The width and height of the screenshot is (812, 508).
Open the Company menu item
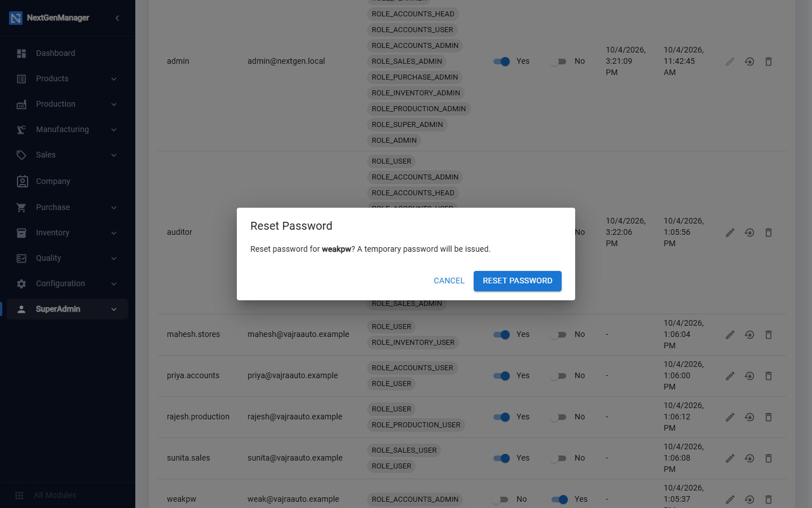click(x=67, y=181)
